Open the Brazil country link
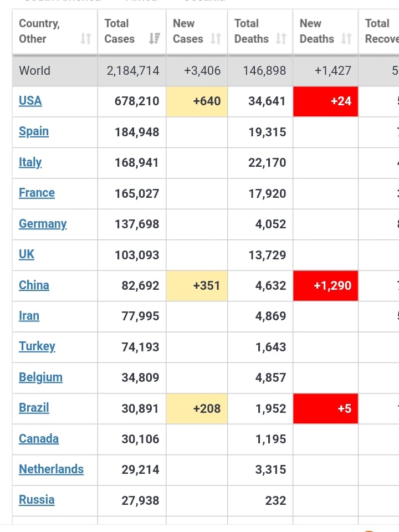399x532 pixels. (34, 407)
